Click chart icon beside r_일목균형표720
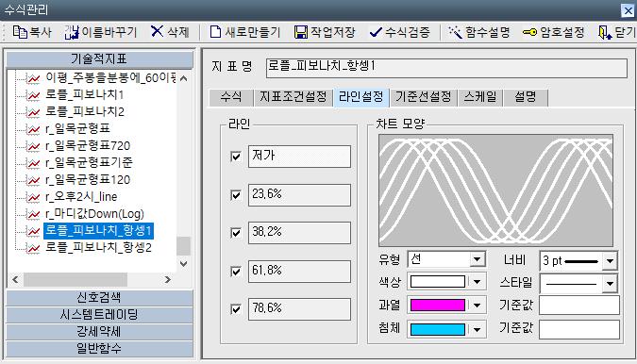The height and width of the screenshot is (364, 637). [x=33, y=146]
